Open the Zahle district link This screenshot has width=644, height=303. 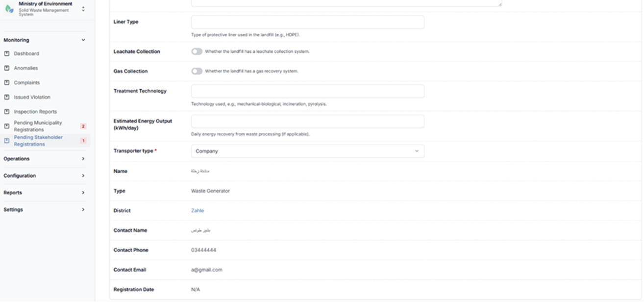198,211
